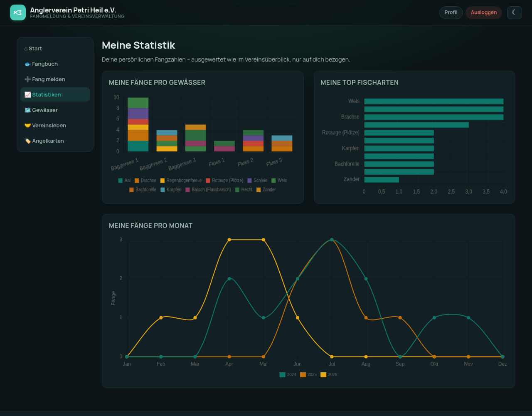Screen dimensions: 532x416
Task: Click the Karpfen bar in Top Fischarten
Action: click(399, 149)
